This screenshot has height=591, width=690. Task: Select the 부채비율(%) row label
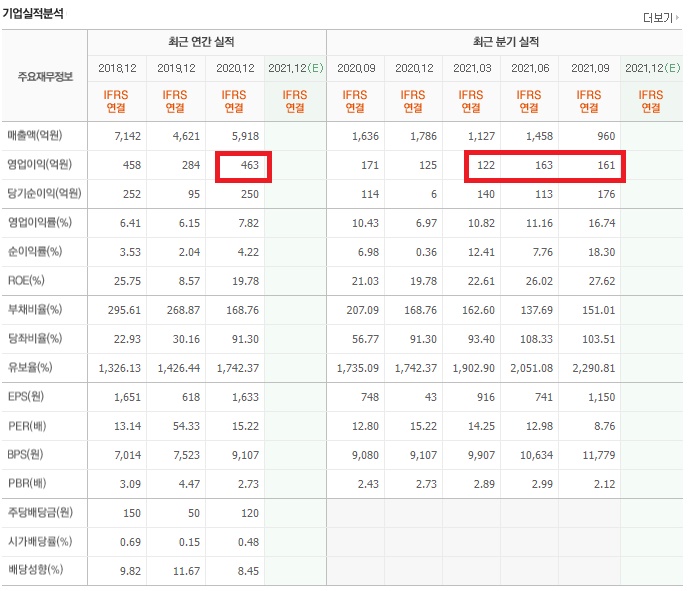coord(35,310)
